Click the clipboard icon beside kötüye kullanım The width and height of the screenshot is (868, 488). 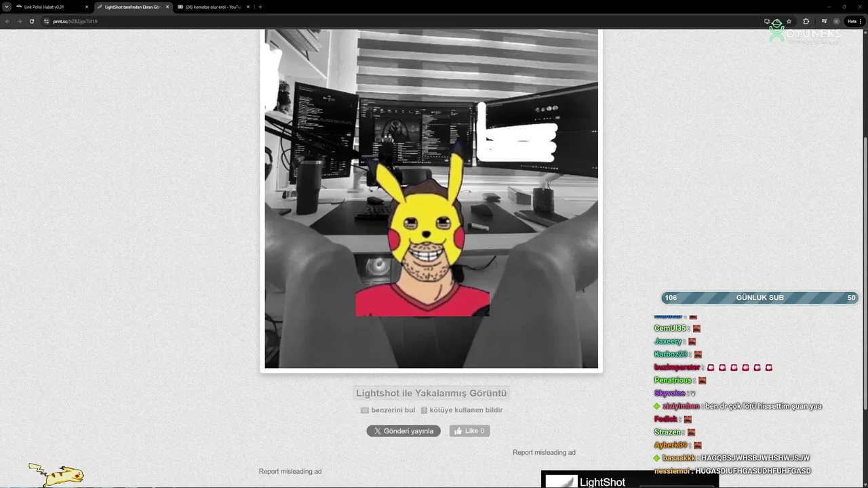click(x=424, y=410)
